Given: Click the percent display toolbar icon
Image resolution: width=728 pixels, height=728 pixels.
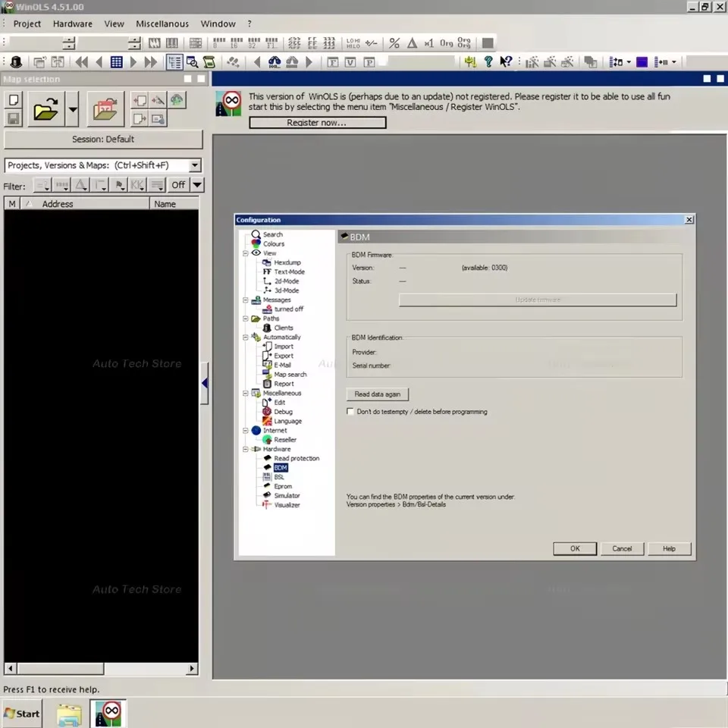Looking at the screenshot, I should click(x=394, y=43).
